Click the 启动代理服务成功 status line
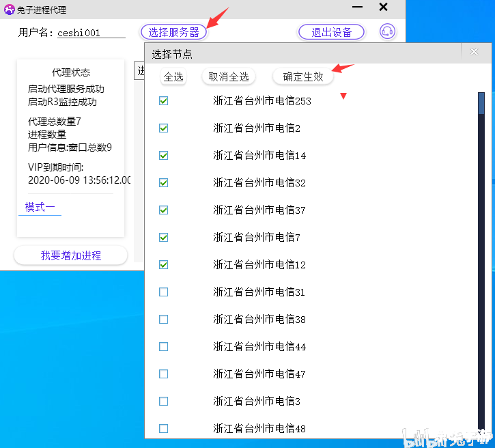 point(66,89)
